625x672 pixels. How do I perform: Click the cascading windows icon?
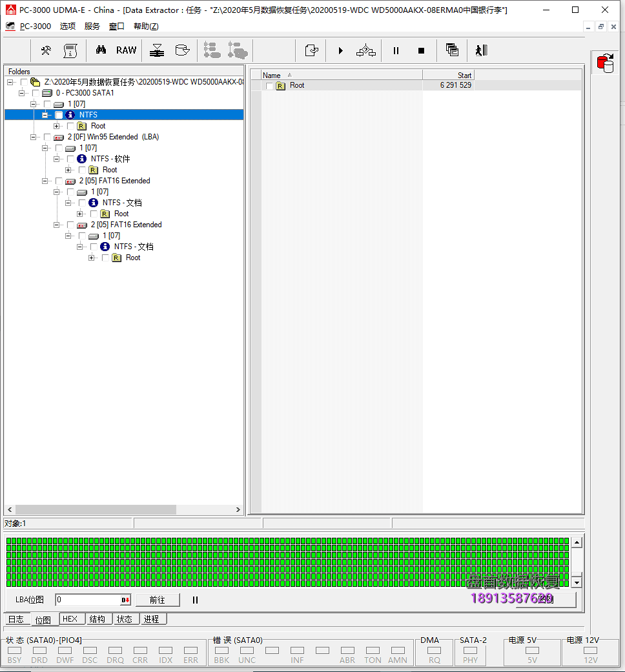pyautogui.click(x=452, y=50)
